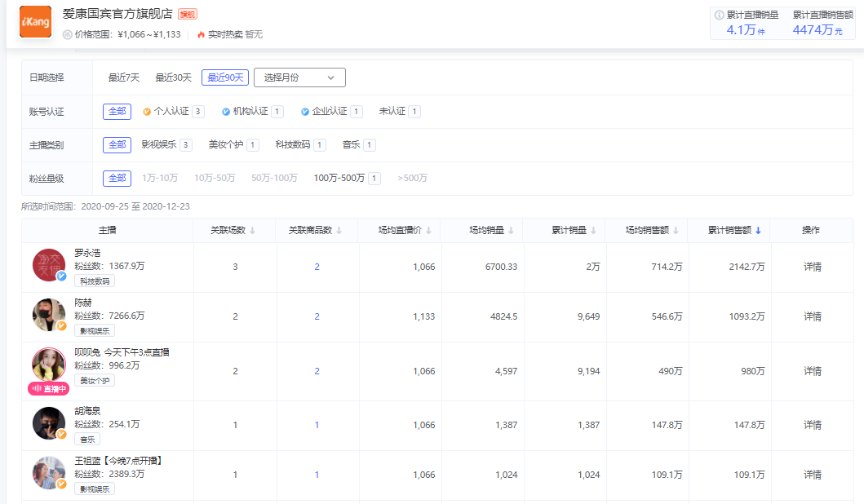Open associated products count for 罗永浩
Image resolution: width=864 pixels, height=504 pixels.
tap(317, 267)
